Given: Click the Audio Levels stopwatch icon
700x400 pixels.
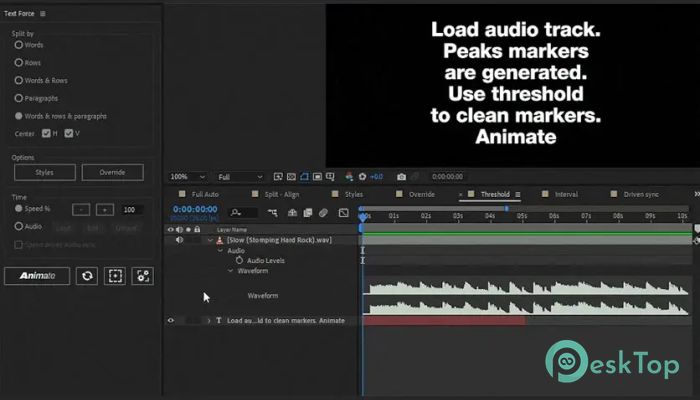Looking at the screenshot, I should [x=239, y=260].
